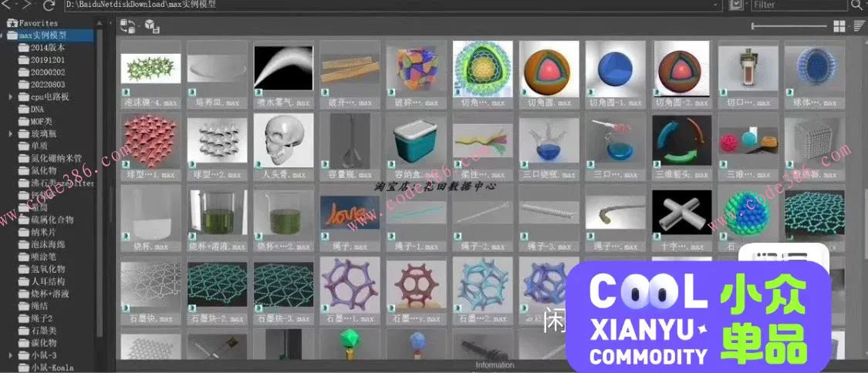Screen dimensions: 868x373
Task: Open the sort order icon
Action: [859, 27]
